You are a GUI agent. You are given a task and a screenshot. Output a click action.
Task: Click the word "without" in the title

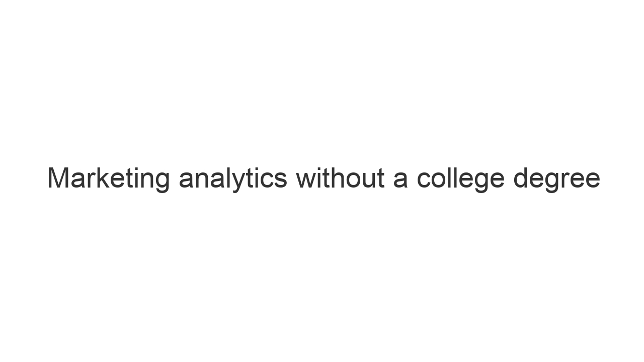coord(340,178)
